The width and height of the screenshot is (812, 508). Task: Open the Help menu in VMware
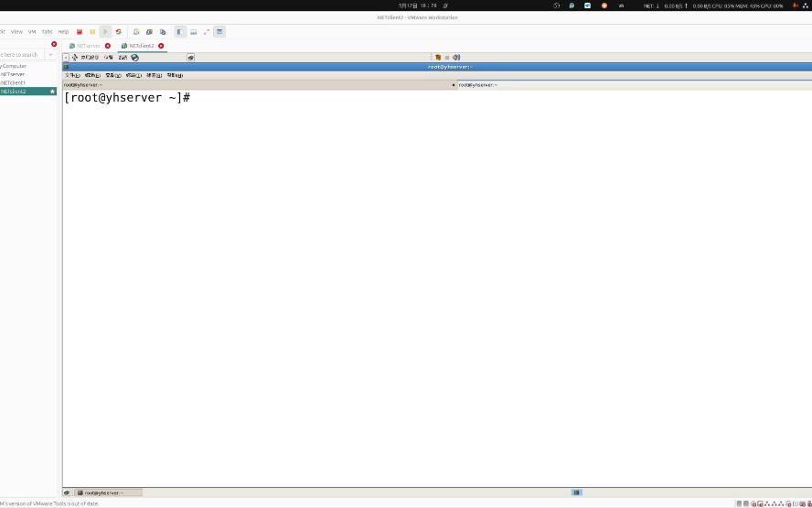pos(63,32)
